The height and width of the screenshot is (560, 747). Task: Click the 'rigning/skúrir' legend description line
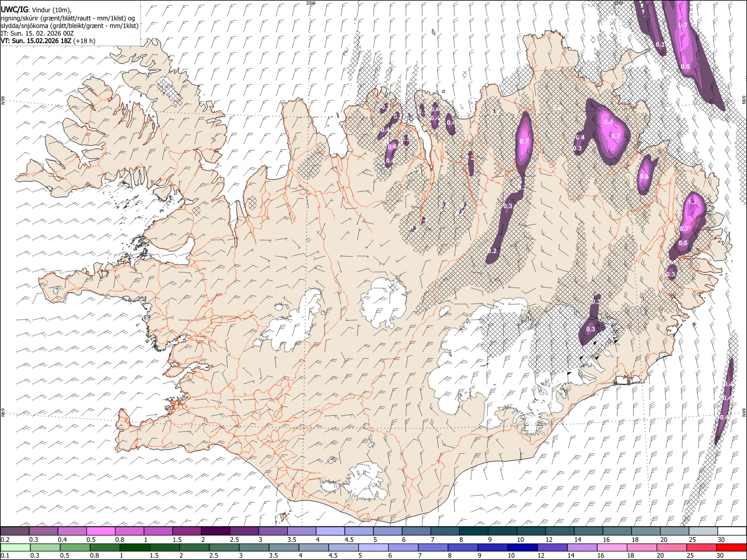click(x=68, y=18)
